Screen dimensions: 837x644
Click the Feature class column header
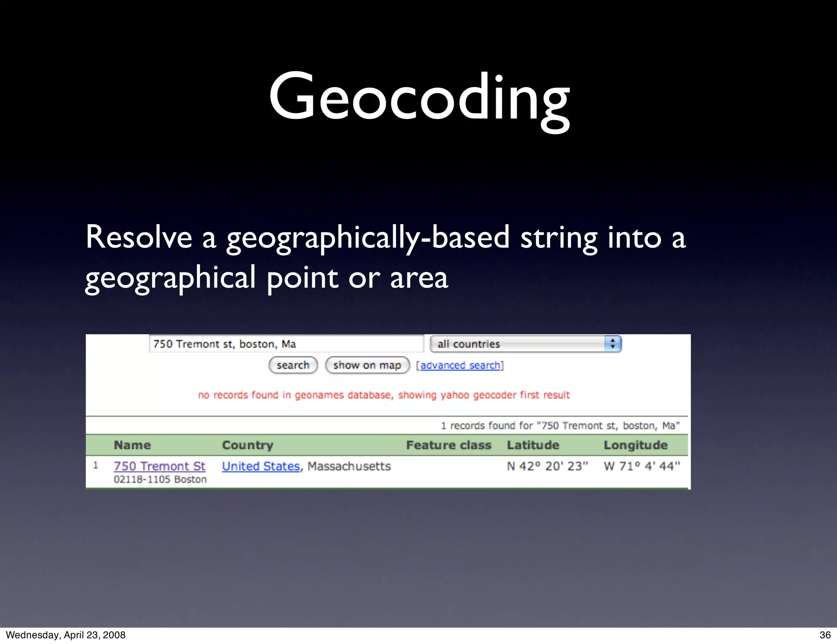448,445
